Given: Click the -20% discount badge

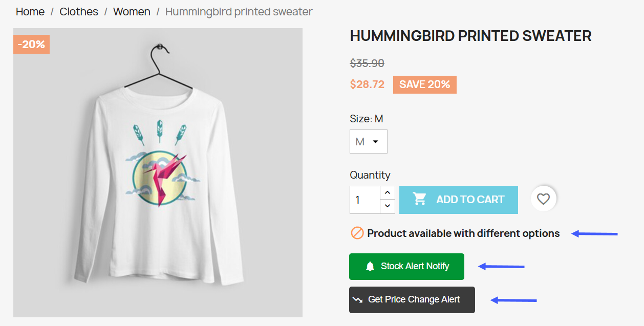Looking at the screenshot, I should [31, 45].
